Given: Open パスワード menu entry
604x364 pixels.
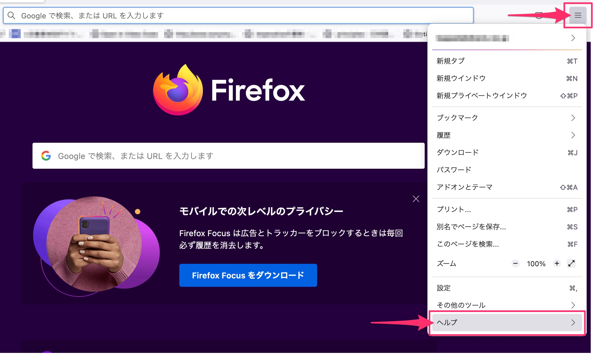Looking at the screenshot, I should tap(507, 170).
